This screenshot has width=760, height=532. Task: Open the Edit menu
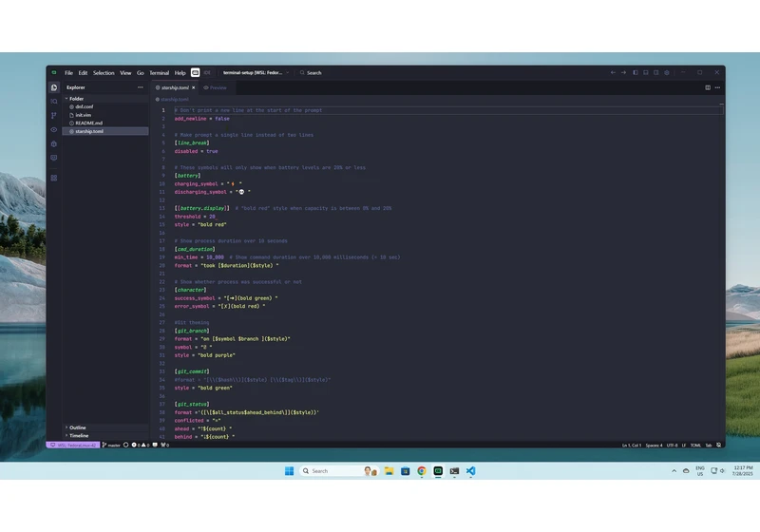click(83, 73)
